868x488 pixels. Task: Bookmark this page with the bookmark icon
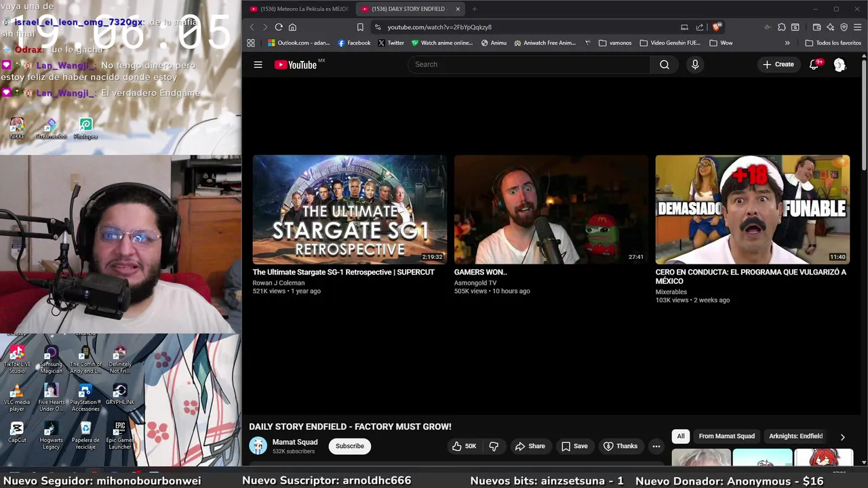360,27
